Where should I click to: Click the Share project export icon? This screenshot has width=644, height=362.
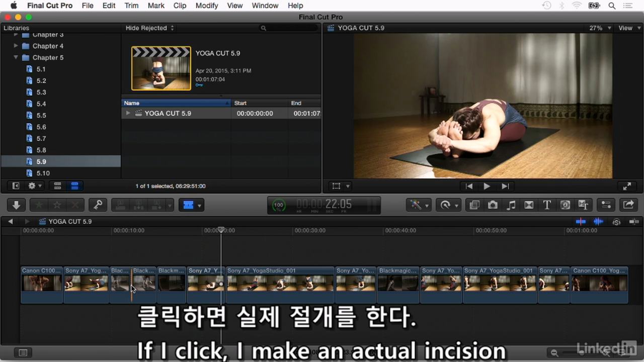point(628,205)
